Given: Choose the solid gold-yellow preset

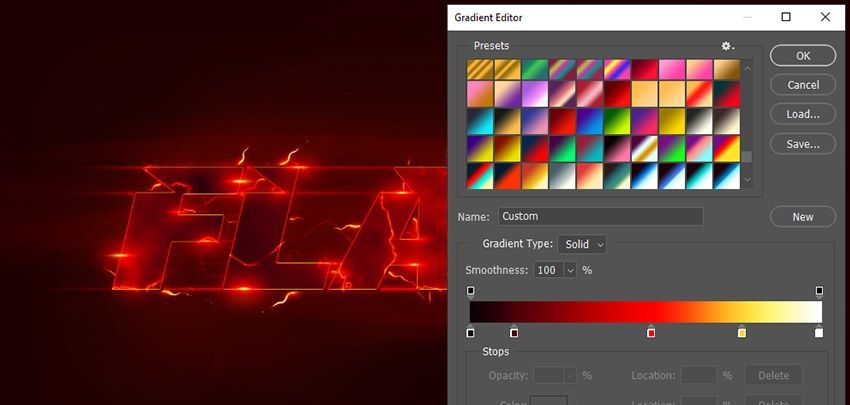Looking at the screenshot, I should coord(672,121).
